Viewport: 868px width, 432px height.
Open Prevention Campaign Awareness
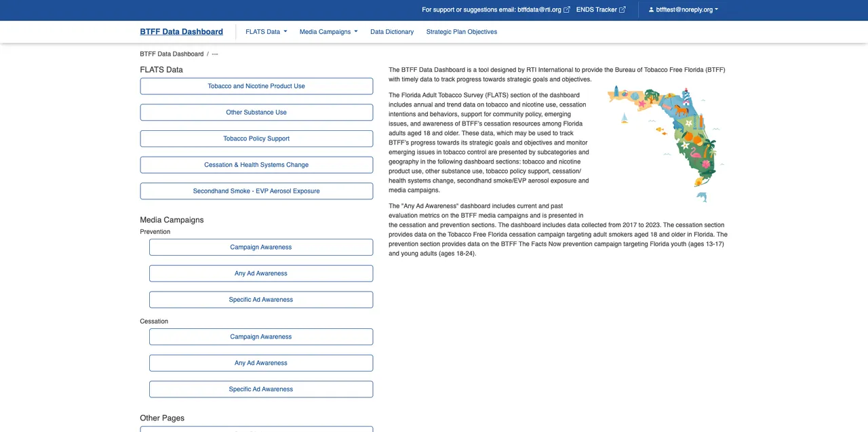click(x=261, y=248)
